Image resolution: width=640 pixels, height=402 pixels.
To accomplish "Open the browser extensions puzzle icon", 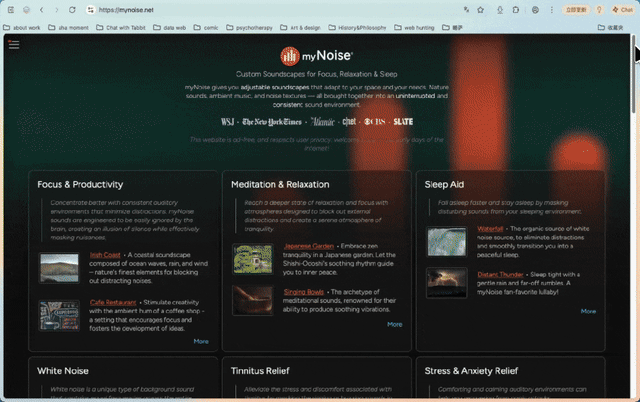I will 516,10.
